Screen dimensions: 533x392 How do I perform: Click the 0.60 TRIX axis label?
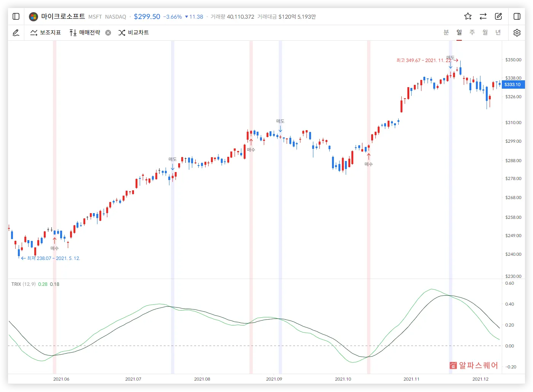(509, 283)
